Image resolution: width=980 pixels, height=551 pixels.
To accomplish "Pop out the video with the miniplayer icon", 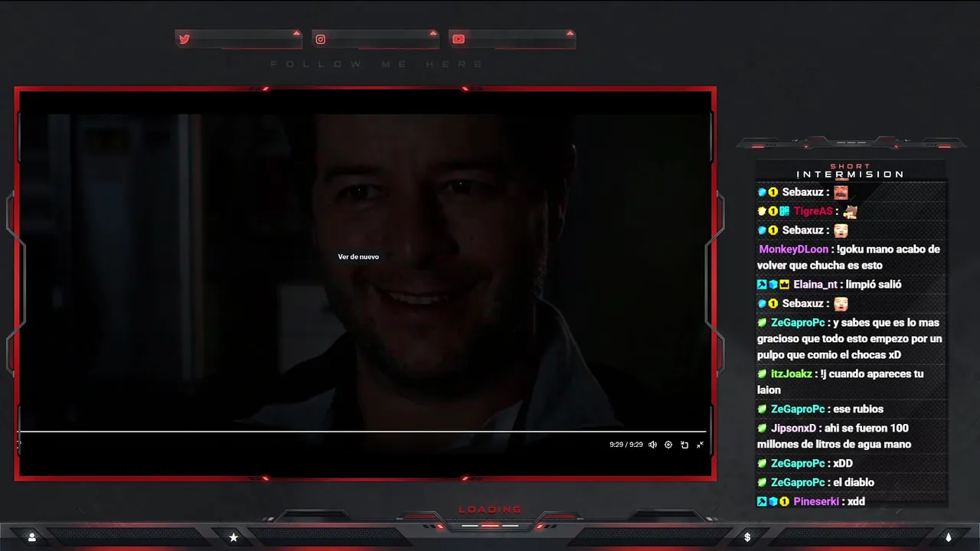I will click(684, 445).
